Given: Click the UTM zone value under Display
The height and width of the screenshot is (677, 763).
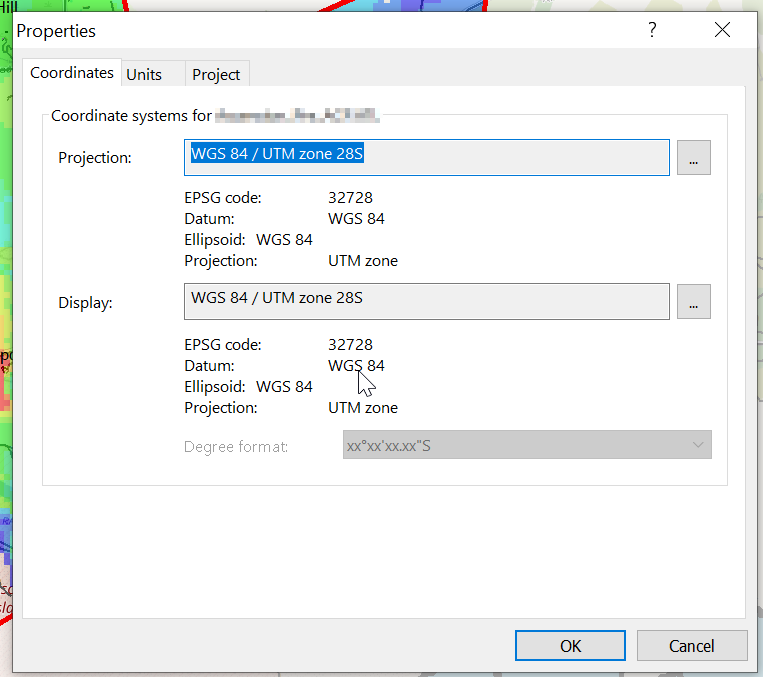Looking at the screenshot, I should click(x=362, y=408).
